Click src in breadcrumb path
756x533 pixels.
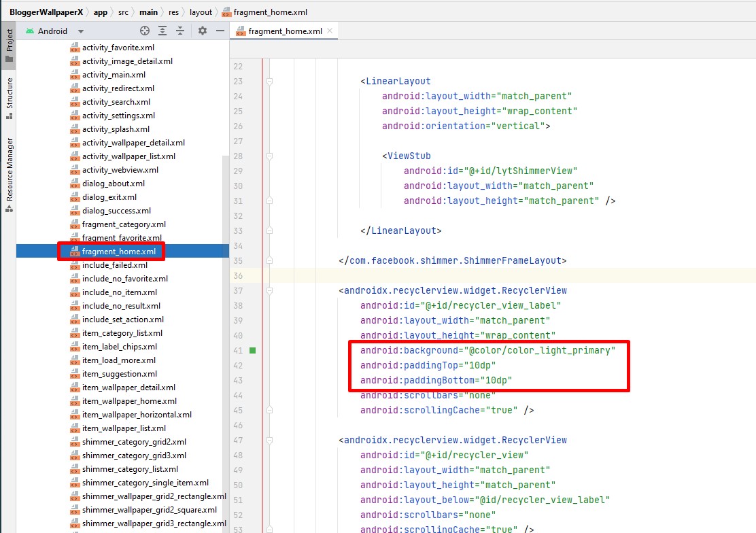(x=124, y=12)
